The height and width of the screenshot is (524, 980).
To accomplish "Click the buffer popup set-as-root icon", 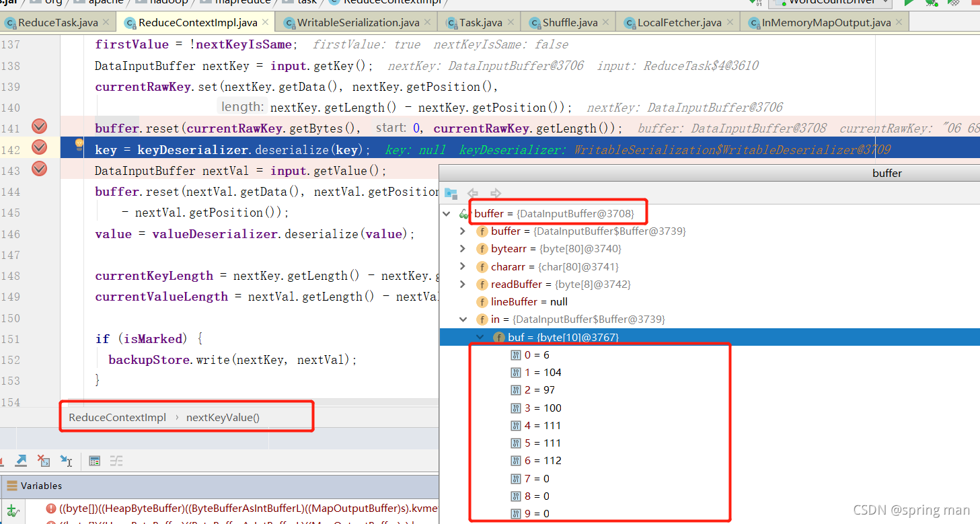I will [451, 193].
